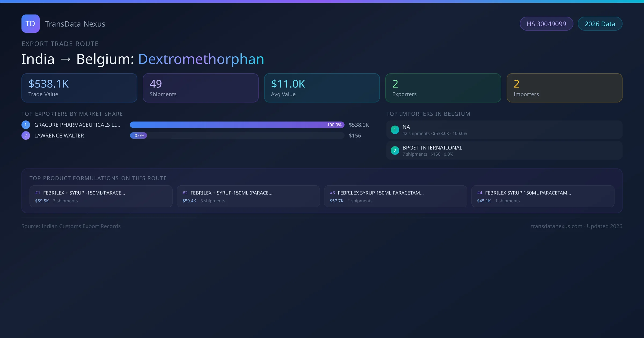
Task: Open the 2 Importers card
Action: [564, 88]
